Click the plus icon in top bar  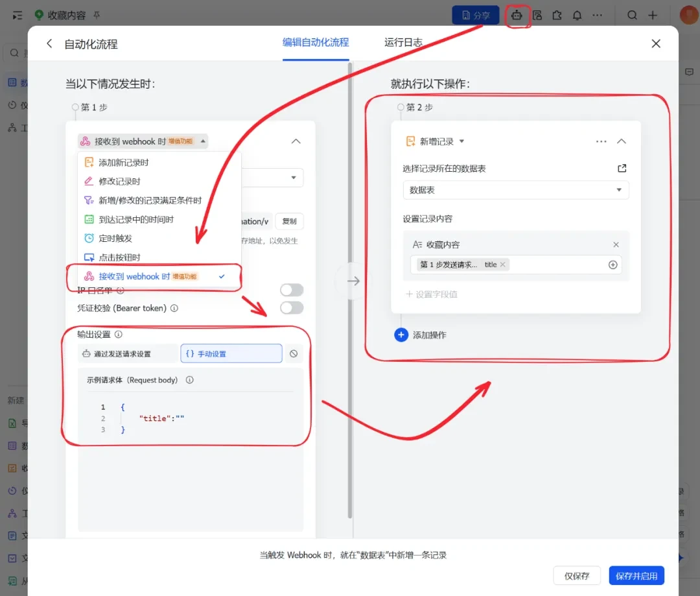pyautogui.click(x=653, y=15)
